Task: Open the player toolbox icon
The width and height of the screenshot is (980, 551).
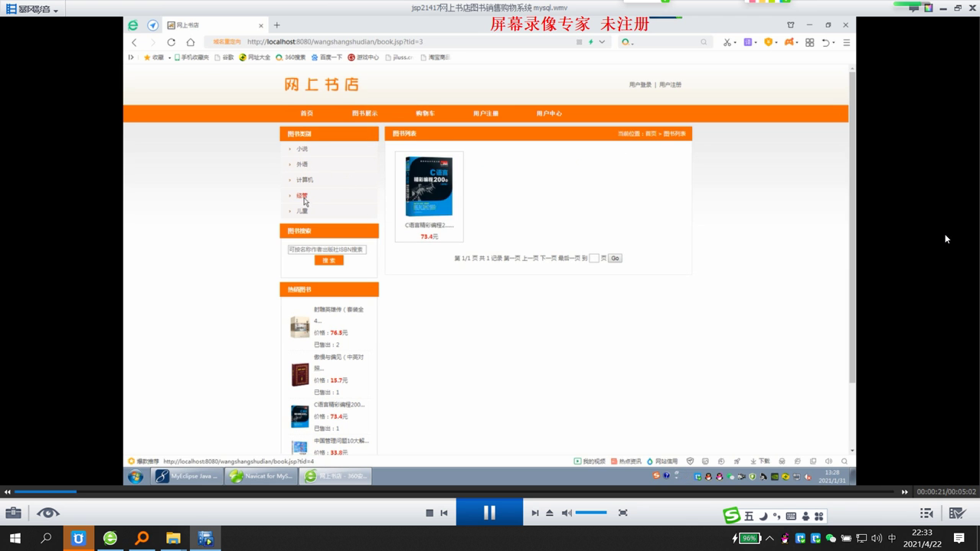Action: pos(13,513)
